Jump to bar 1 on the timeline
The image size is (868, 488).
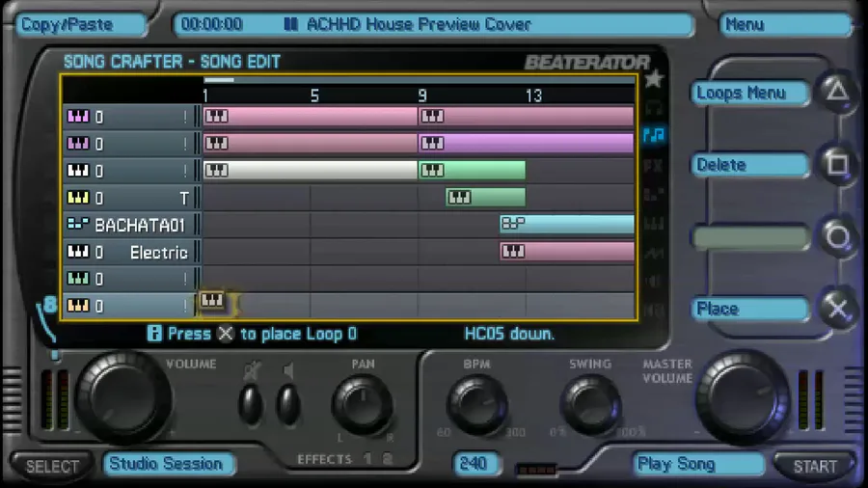tap(205, 95)
